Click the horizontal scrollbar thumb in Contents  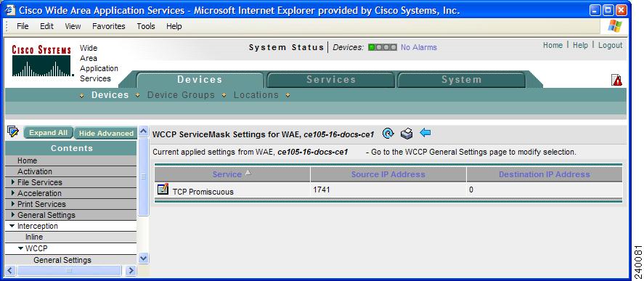[69, 270]
